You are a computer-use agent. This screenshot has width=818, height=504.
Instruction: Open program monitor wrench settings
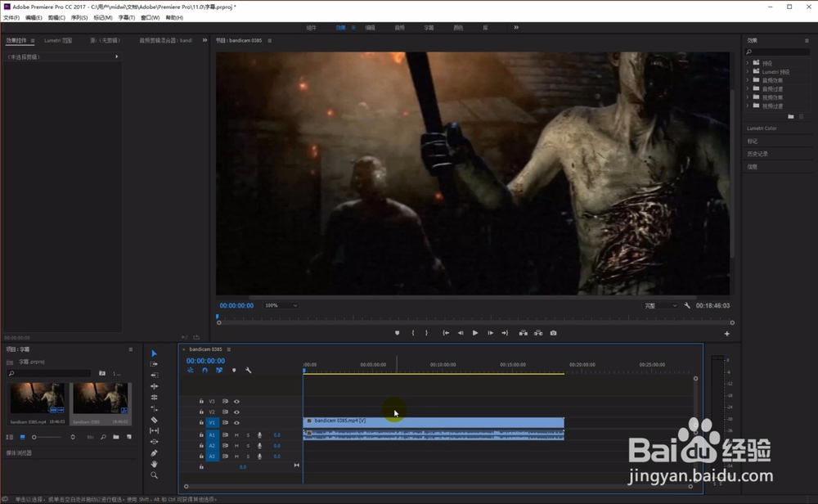point(687,306)
